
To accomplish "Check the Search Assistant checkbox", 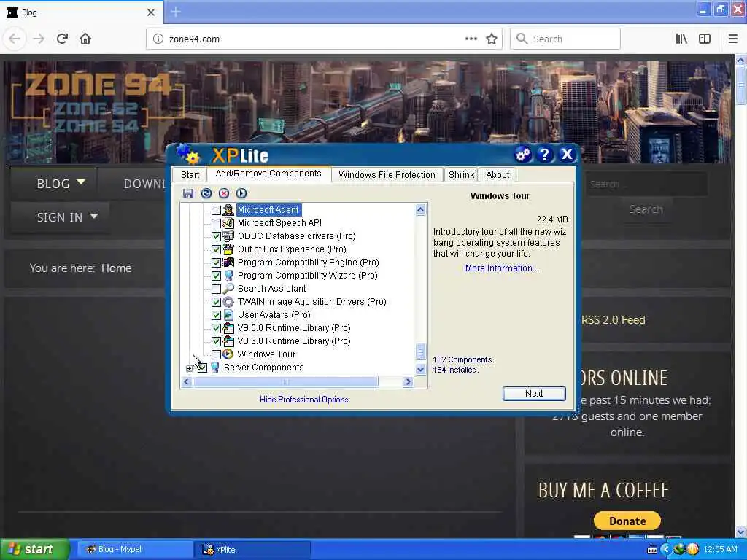I will click(x=216, y=289).
